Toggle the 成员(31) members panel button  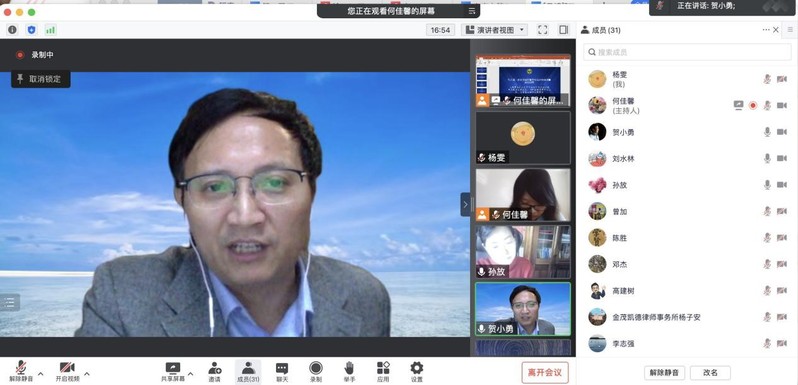coord(248,372)
